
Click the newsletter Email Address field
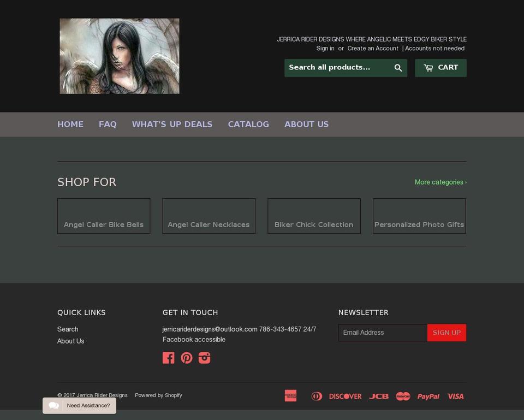[383, 333]
